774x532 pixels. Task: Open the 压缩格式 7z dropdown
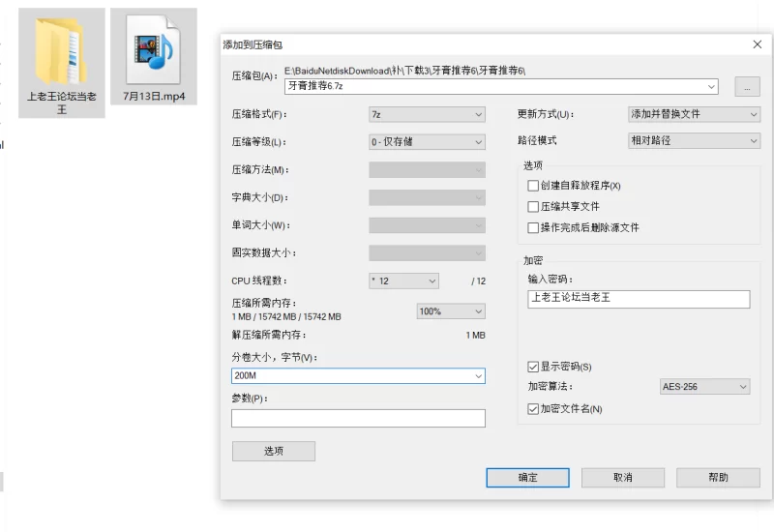click(x=427, y=114)
